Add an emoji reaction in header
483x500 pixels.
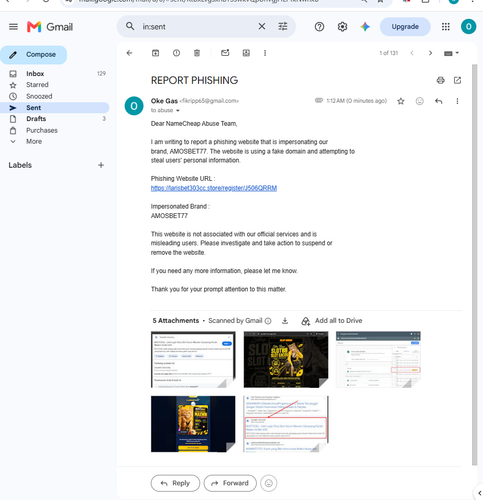pos(420,101)
